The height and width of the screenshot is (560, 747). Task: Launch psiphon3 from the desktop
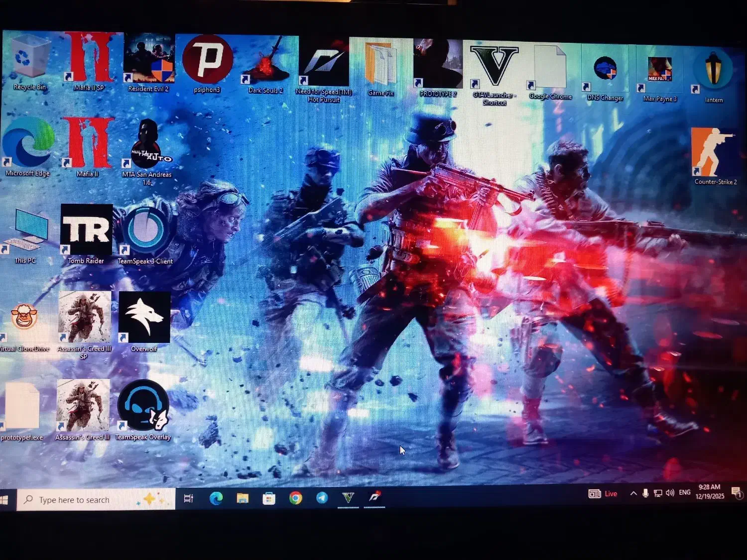[207, 61]
